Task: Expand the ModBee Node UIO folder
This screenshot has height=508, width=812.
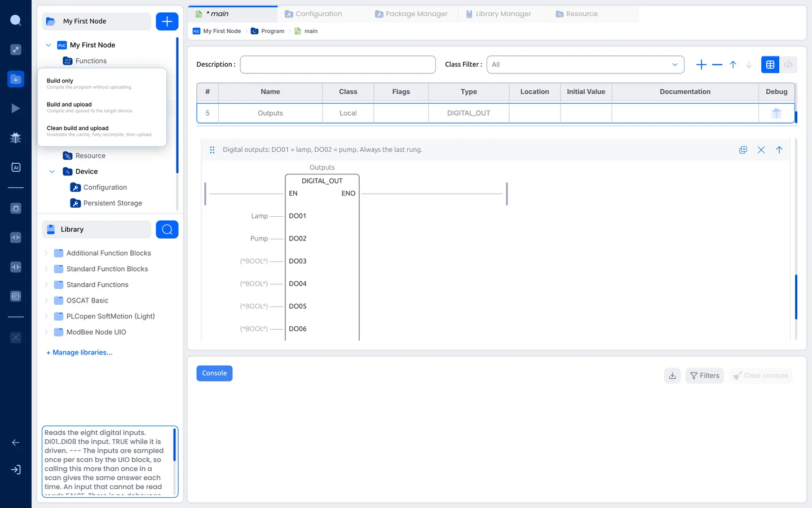Action: 46,332
